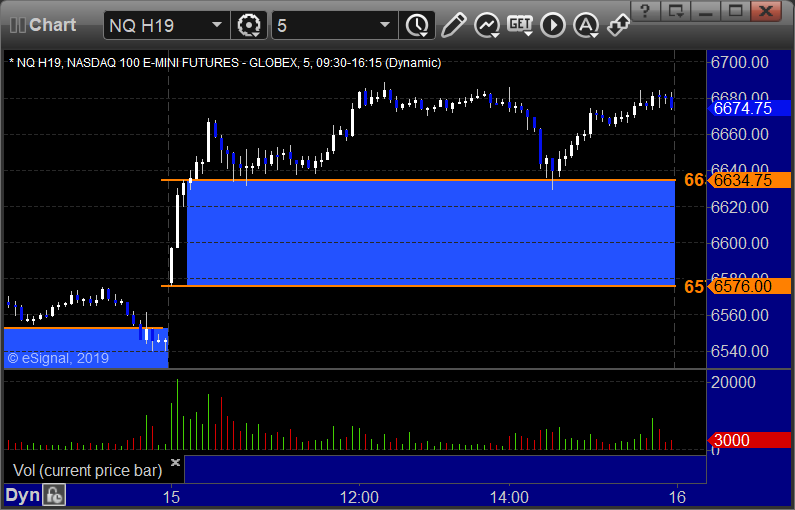
Task: Select the pencil drawing tools icon
Action: (x=453, y=25)
